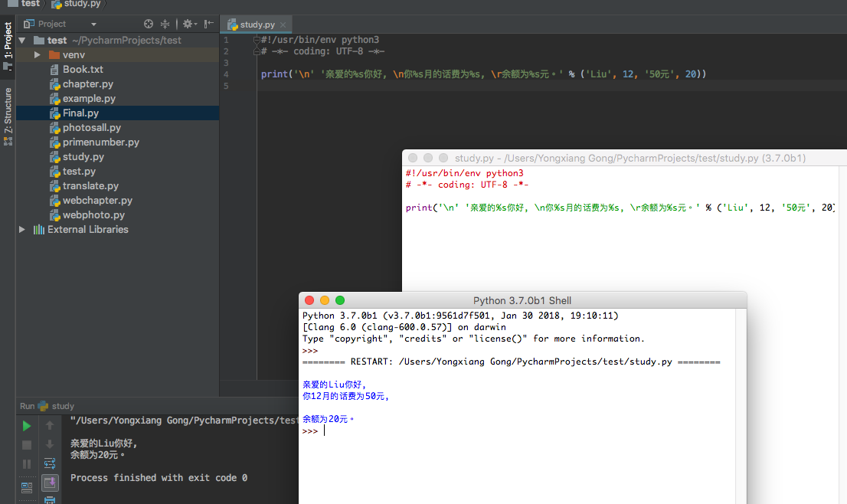Screen dimensions: 847x504
Task: Click the External Libraries icon
Action: pos(39,230)
